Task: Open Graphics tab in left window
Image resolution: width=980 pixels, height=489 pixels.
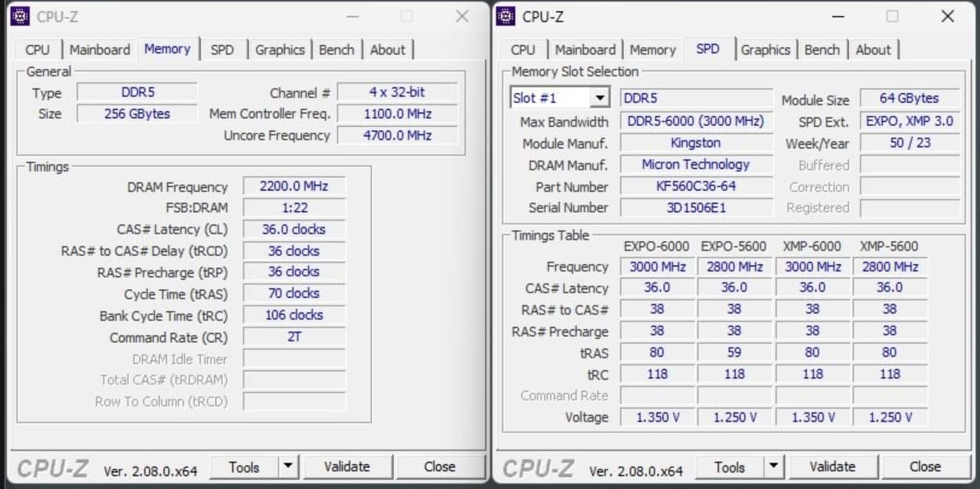Action: 280,50
